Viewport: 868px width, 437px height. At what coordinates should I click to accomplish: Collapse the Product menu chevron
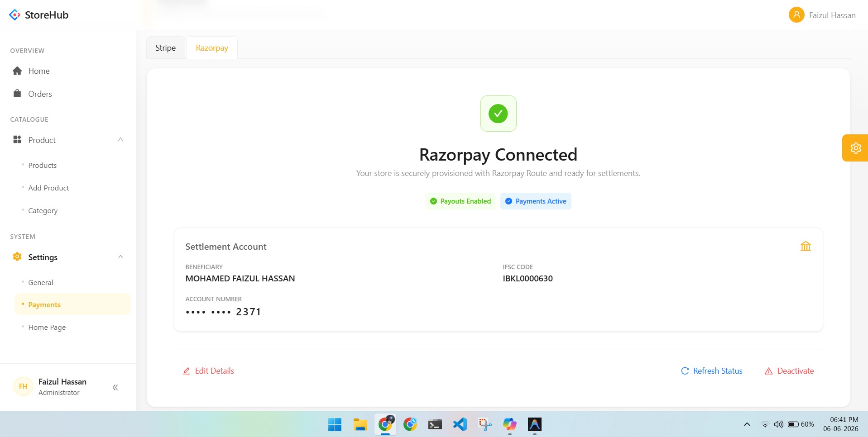coord(120,139)
